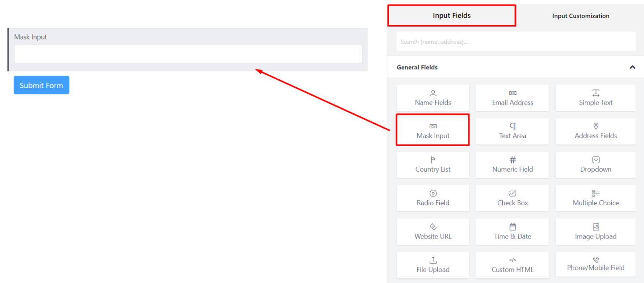Switch to the Input Customization tab
The width and height of the screenshot is (644, 283).
[x=580, y=16]
